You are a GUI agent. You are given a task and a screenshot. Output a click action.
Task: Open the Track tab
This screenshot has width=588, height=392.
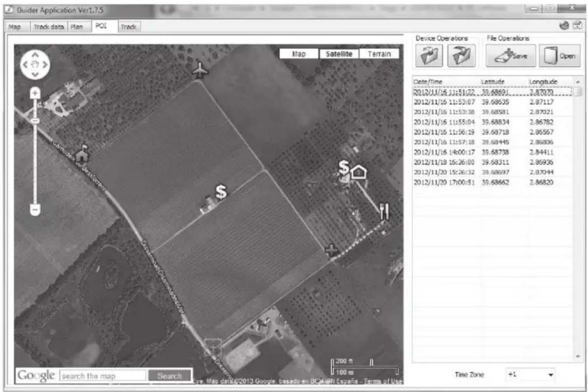click(129, 27)
